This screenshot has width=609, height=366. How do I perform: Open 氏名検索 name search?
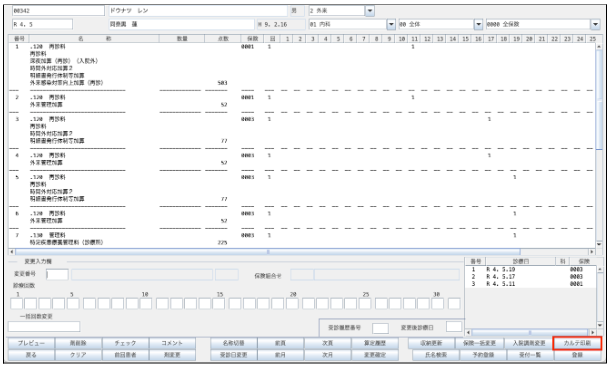pos(436,355)
